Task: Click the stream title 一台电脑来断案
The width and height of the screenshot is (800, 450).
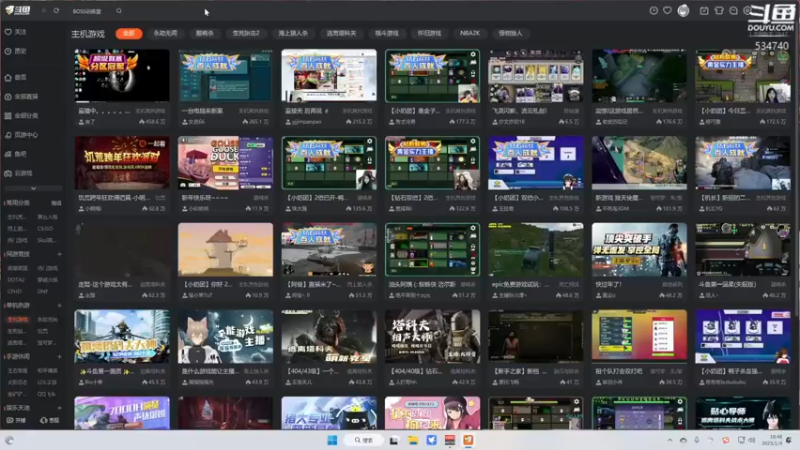Action: point(202,111)
